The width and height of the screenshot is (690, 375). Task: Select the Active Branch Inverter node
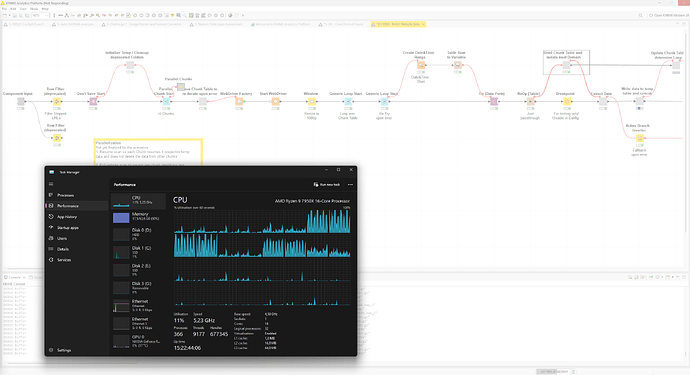point(639,138)
